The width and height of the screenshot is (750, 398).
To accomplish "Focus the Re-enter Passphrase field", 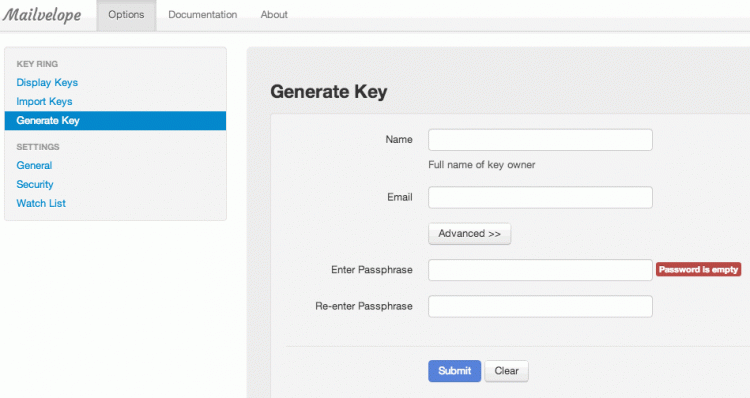I will tap(540, 306).
